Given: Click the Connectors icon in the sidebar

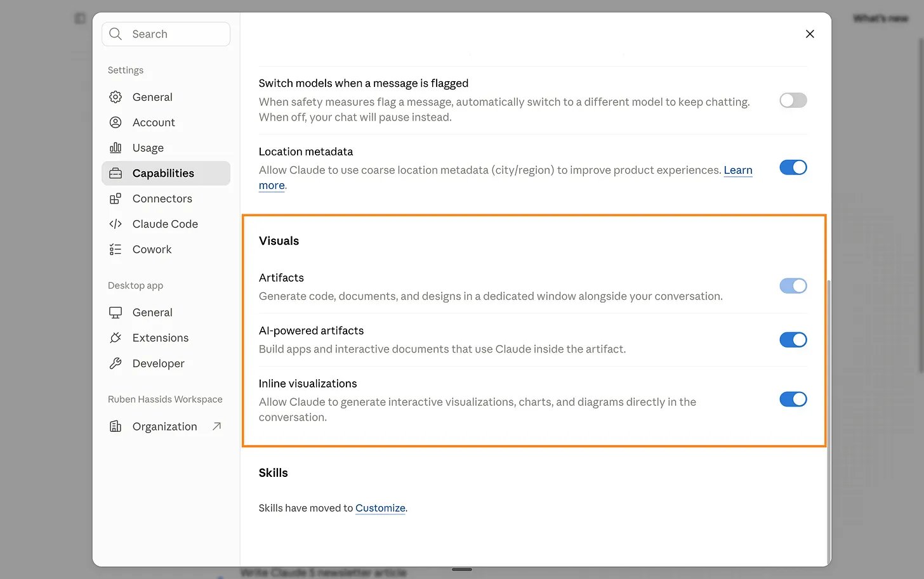Looking at the screenshot, I should 115,198.
